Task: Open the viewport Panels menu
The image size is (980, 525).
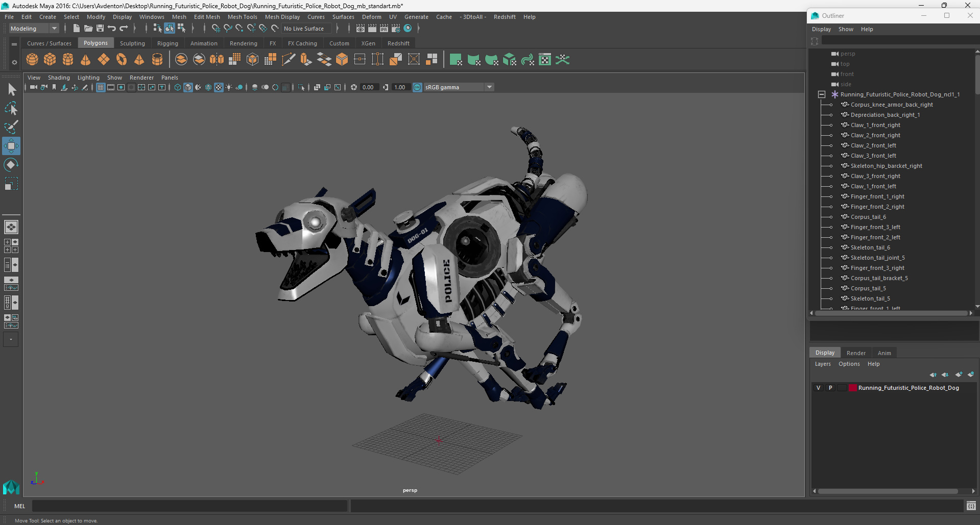Action: point(170,78)
